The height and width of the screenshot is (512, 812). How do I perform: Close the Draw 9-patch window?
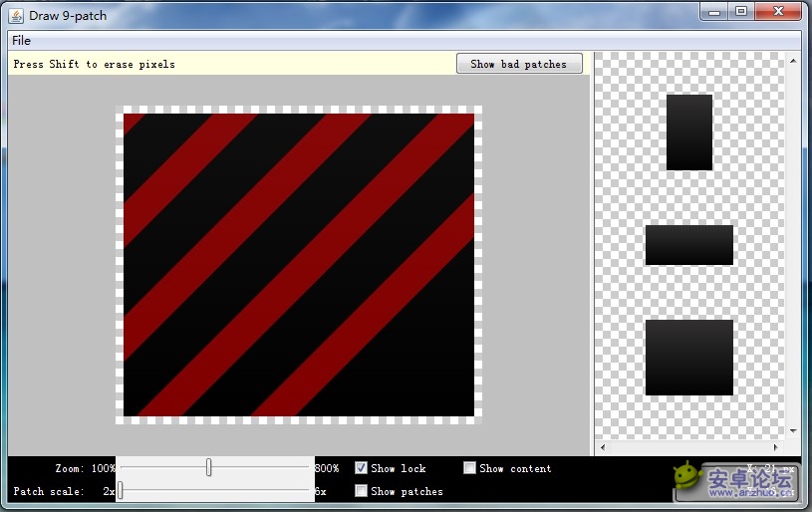coord(777,11)
